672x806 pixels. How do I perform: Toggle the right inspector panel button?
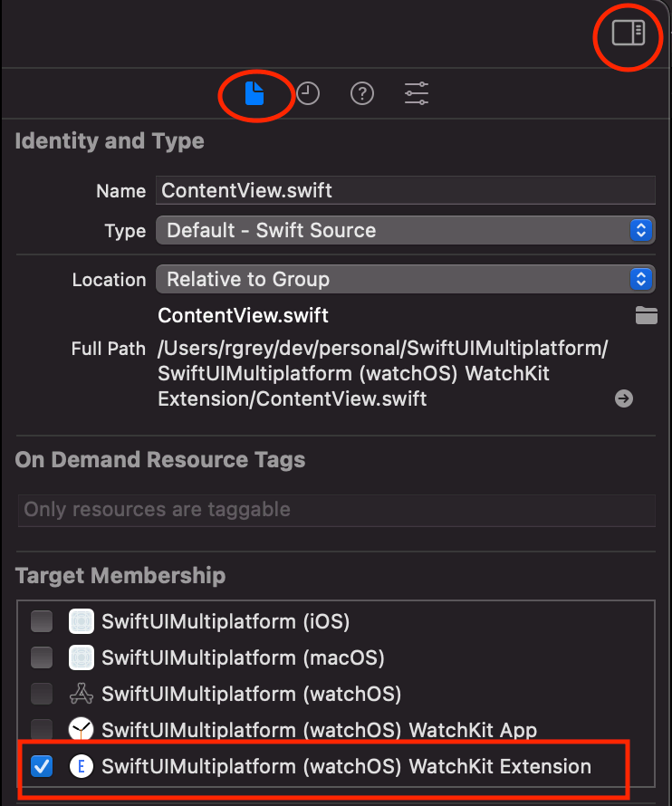[628, 34]
